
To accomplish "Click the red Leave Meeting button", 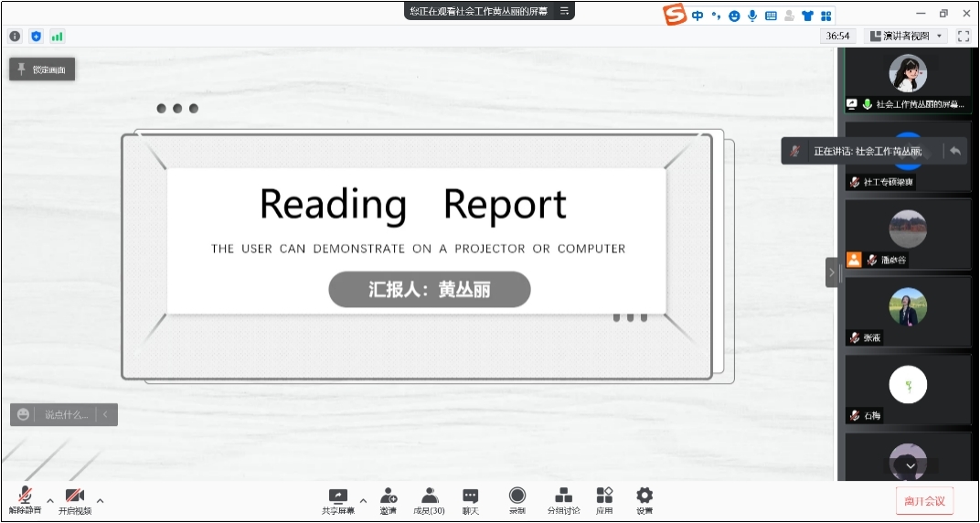I will pyautogui.click(x=924, y=501).
